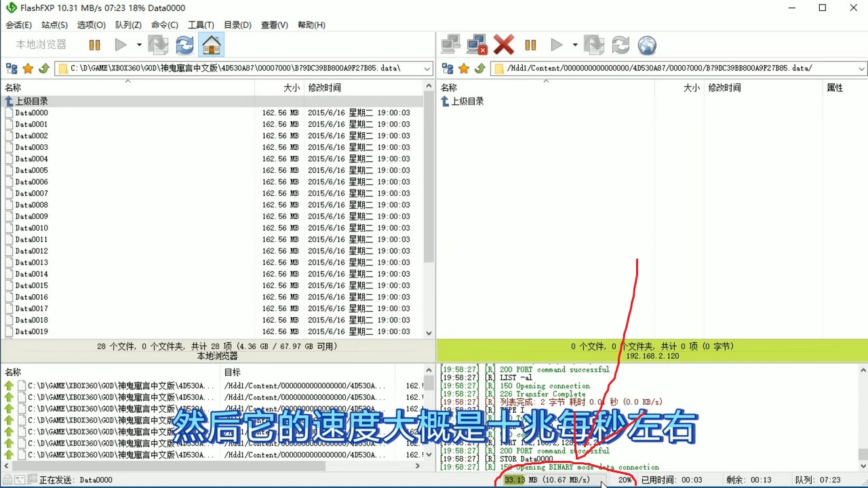The image size is (868, 488).
Task: Open the 目录(D) menu
Action: click(237, 25)
